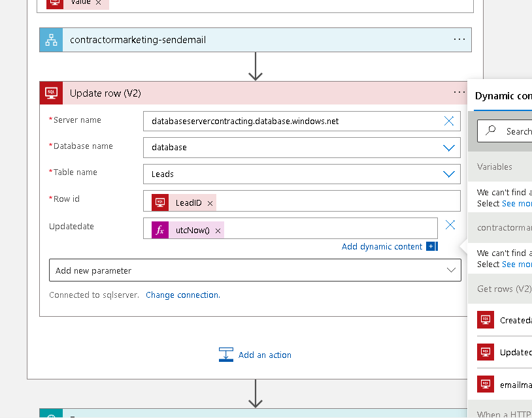Image resolution: width=532 pixels, height=418 pixels.
Task: Click Change connection link
Action: pyautogui.click(x=183, y=295)
